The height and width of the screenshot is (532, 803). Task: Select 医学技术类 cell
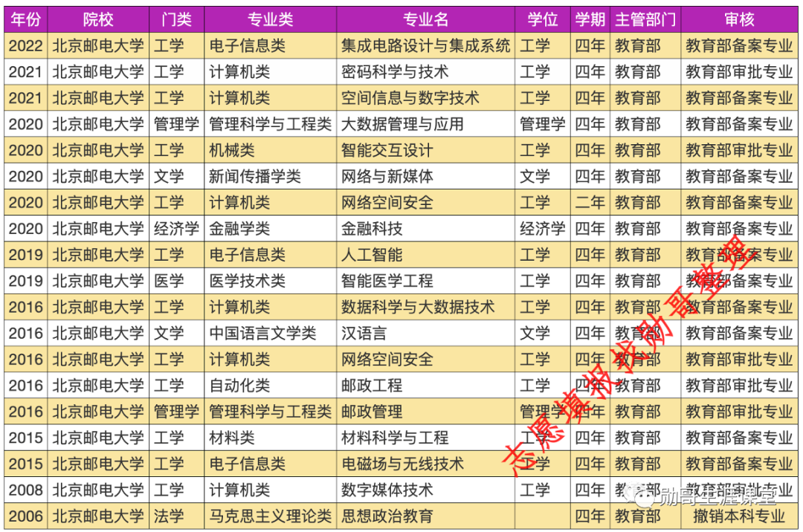point(271,281)
